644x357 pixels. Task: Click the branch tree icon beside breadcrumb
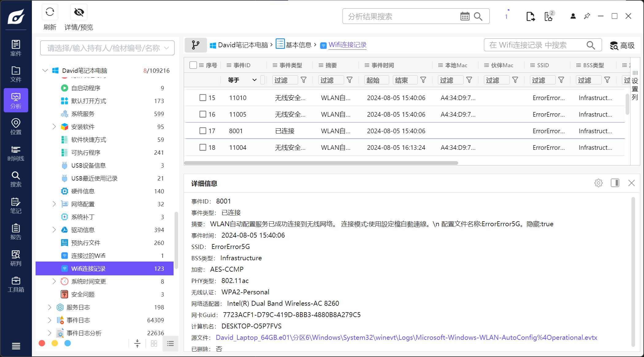[195, 45]
